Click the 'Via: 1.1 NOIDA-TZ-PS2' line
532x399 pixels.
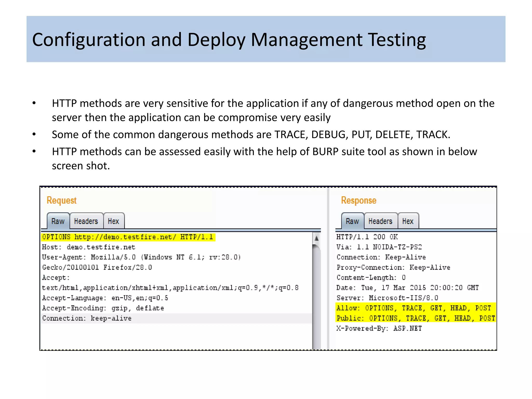click(379, 247)
